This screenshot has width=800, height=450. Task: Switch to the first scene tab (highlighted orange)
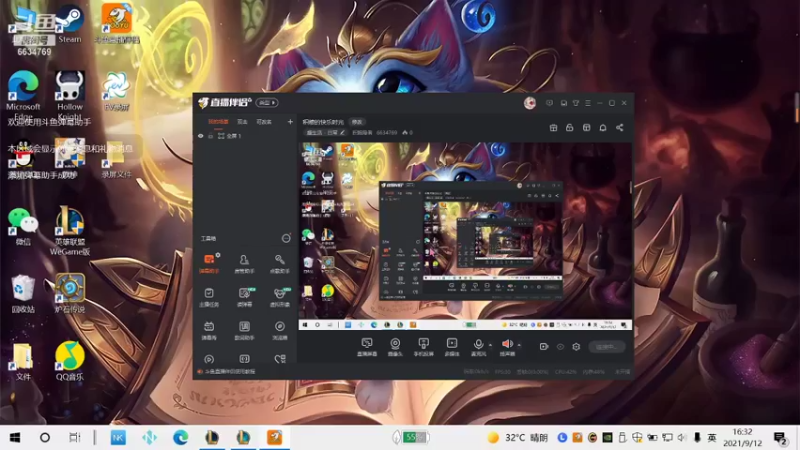pyautogui.click(x=218, y=122)
